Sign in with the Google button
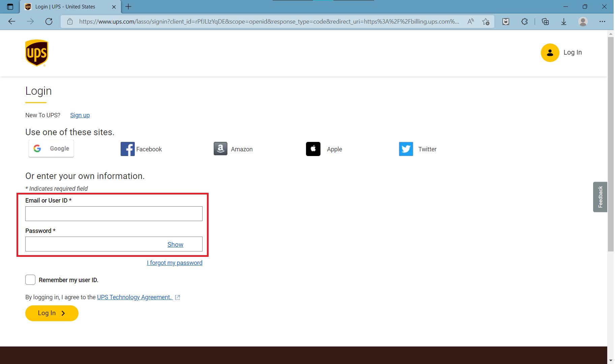 pos(51,149)
